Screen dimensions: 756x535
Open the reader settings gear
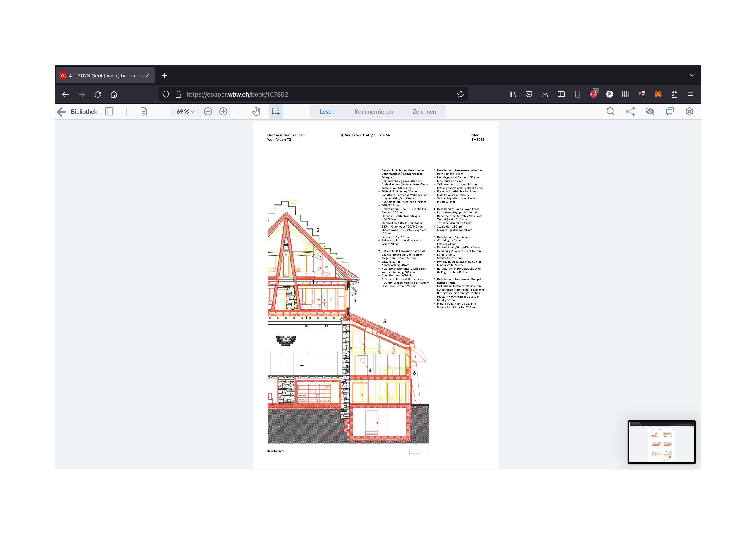coord(690,112)
